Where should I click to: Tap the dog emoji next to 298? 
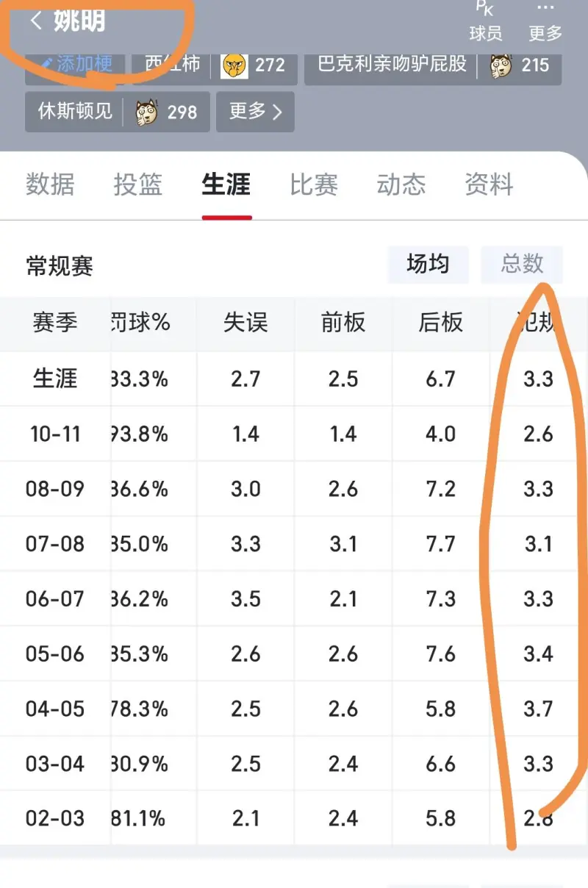coord(147,112)
